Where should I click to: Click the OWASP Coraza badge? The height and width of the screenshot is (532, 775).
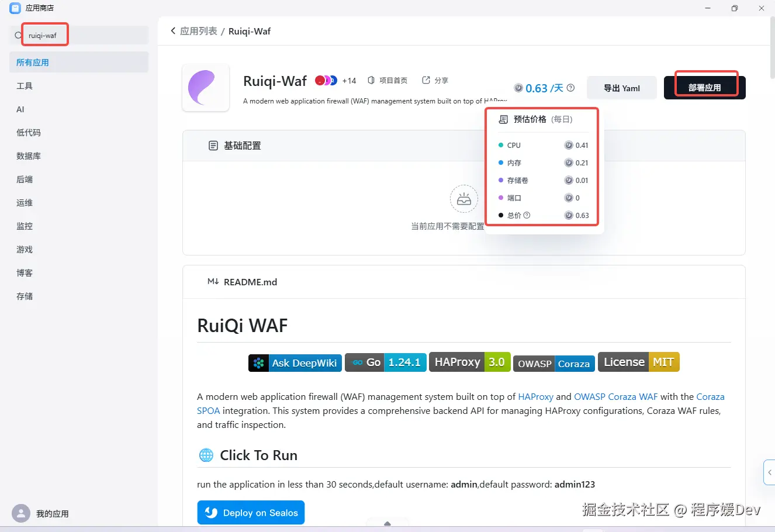tap(554, 364)
